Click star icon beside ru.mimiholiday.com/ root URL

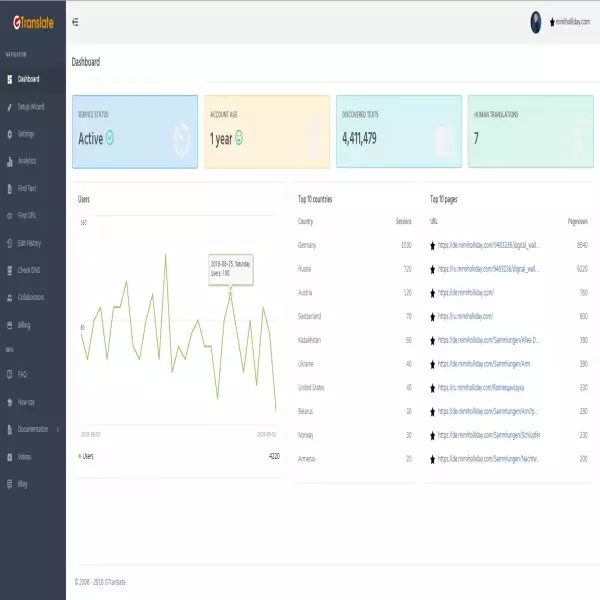coord(432,316)
